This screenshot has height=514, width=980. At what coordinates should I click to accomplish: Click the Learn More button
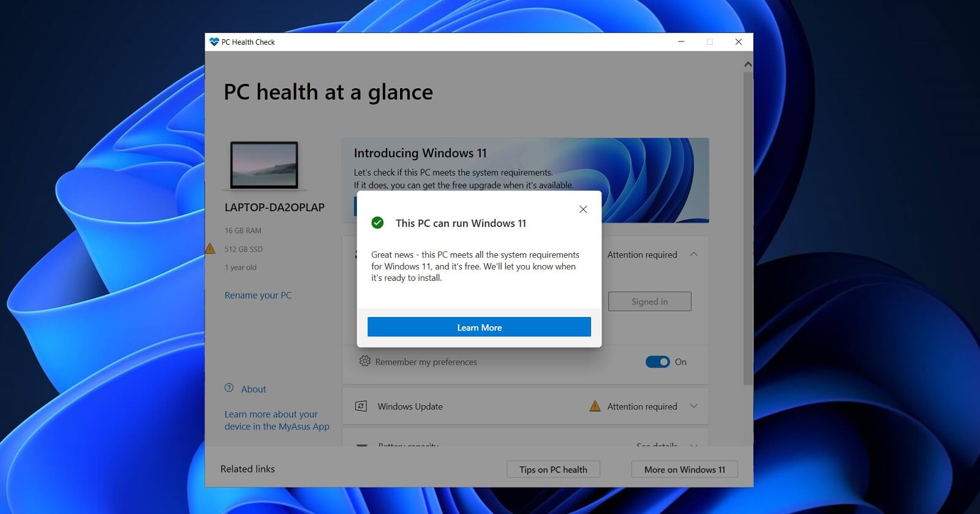coord(479,327)
